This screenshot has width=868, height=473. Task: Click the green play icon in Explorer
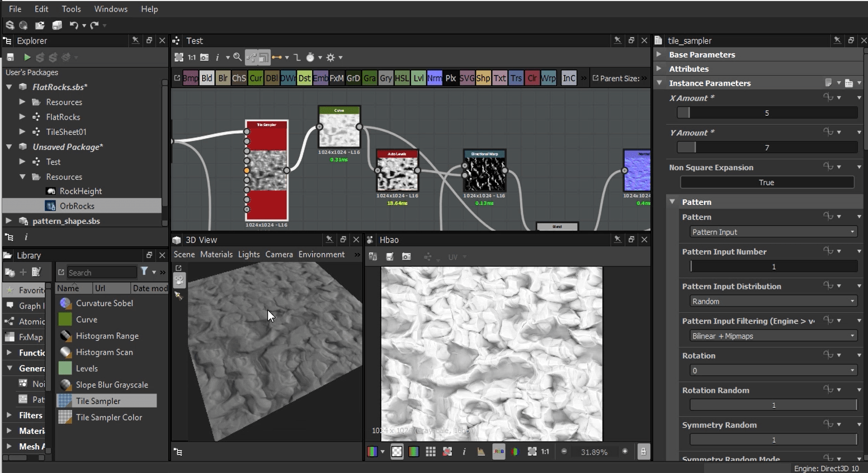click(27, 57)
